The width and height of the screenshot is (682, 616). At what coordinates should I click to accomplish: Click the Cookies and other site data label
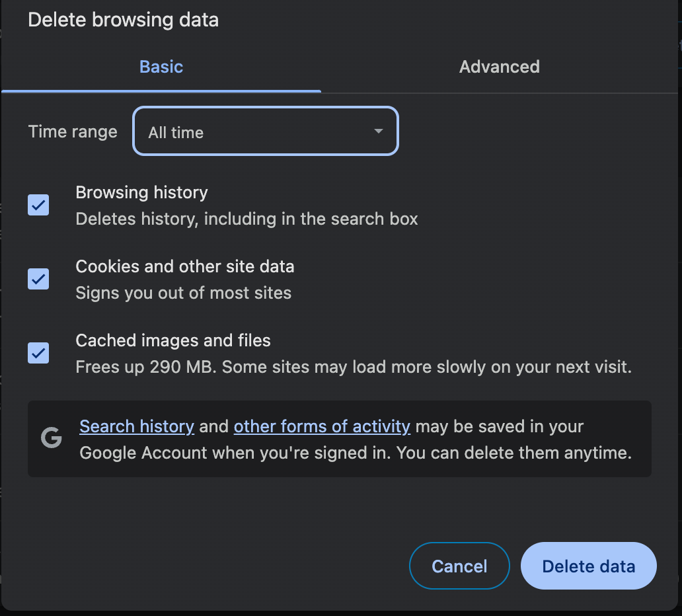[185, 266]
